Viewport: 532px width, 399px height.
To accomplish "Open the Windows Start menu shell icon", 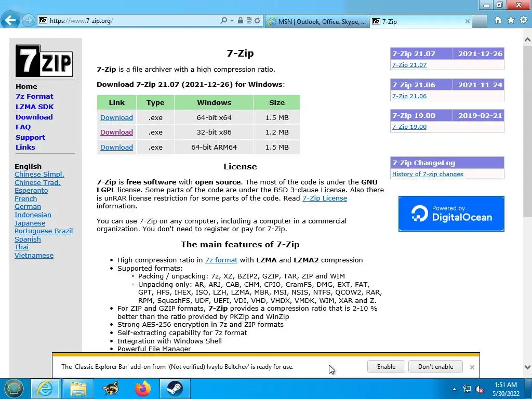I will click(14, 389).
